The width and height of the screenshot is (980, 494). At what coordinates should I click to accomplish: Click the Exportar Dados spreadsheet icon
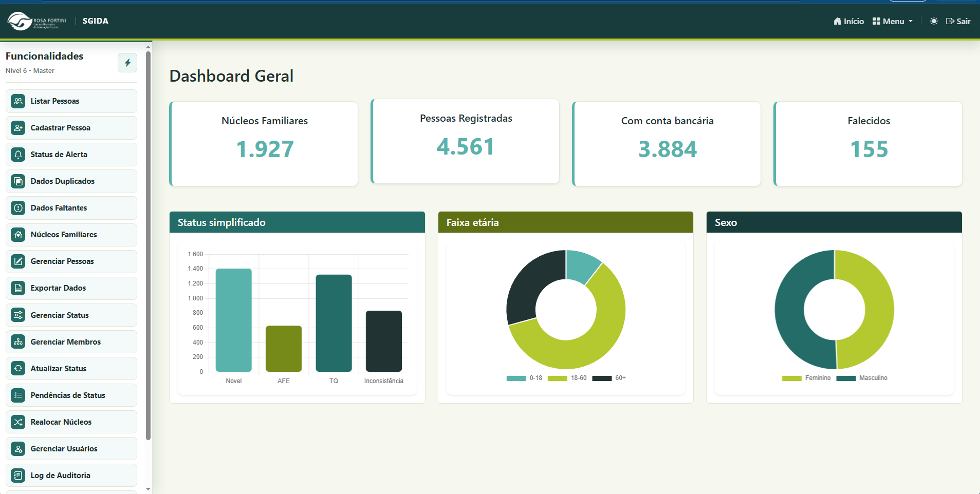(x=19, y=288)
